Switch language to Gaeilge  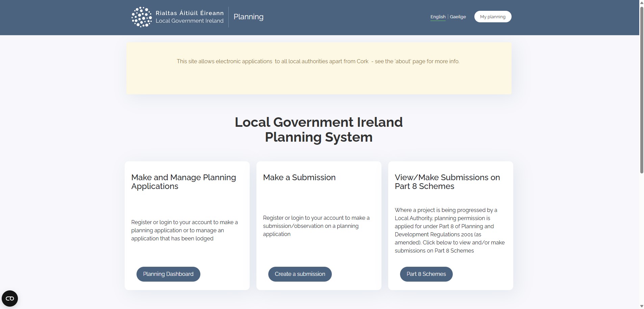click(x=458, y=17)
